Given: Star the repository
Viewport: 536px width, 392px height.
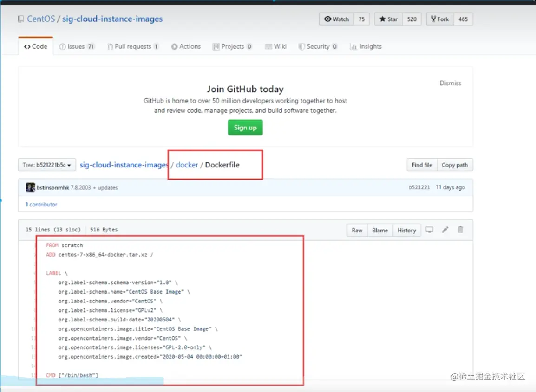Looking at the screenshot, I should click(x=388, y=19).
